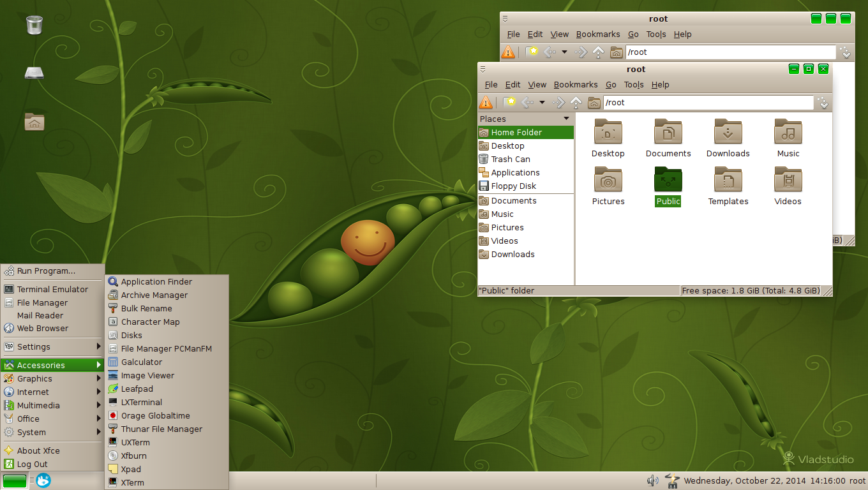Open the Templates folder in file view
This screenshot has width=868, height=490.
click(728, 186)
